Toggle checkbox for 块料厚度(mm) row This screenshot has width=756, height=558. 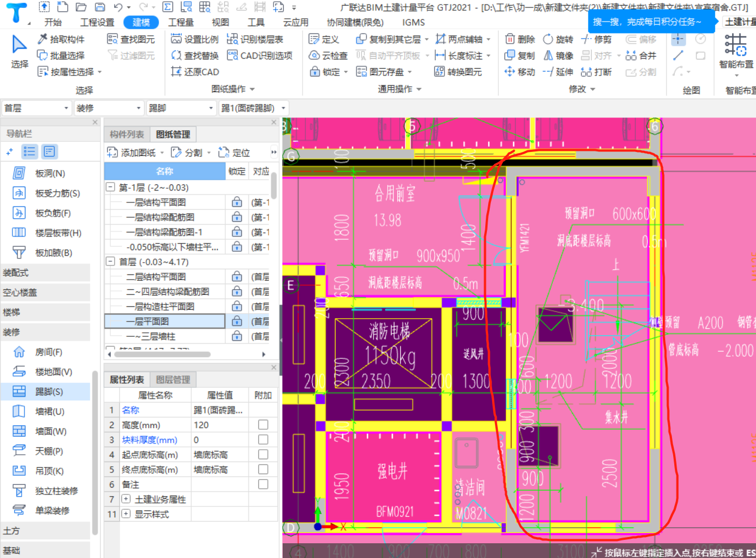[x=263, y=439]
